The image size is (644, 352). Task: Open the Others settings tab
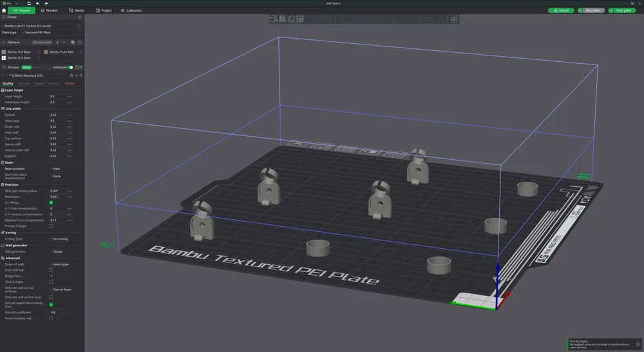point(70,83)
